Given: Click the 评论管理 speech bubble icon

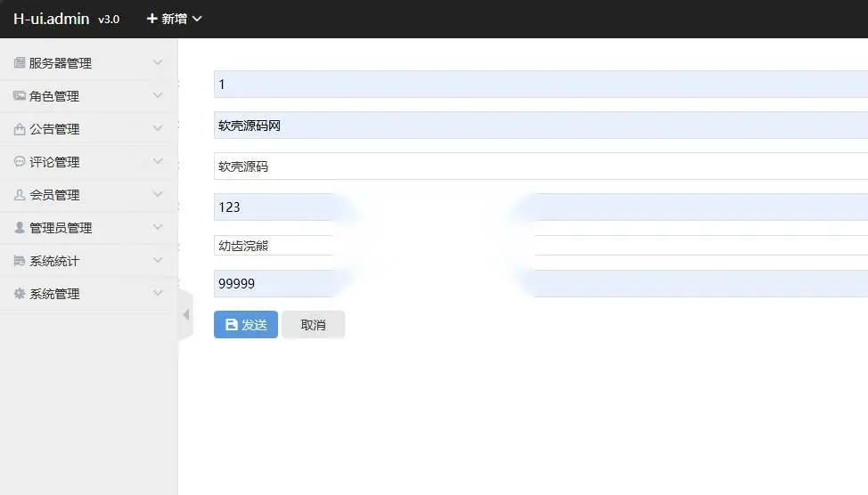Looking at the screenshot, I should tap(20, 161).
